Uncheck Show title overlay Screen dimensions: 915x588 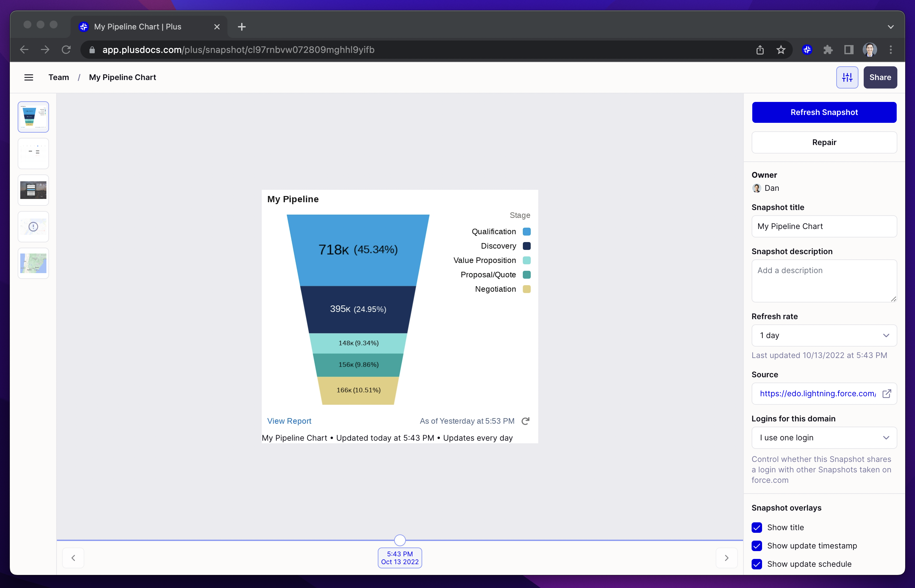tap(757, 527)
